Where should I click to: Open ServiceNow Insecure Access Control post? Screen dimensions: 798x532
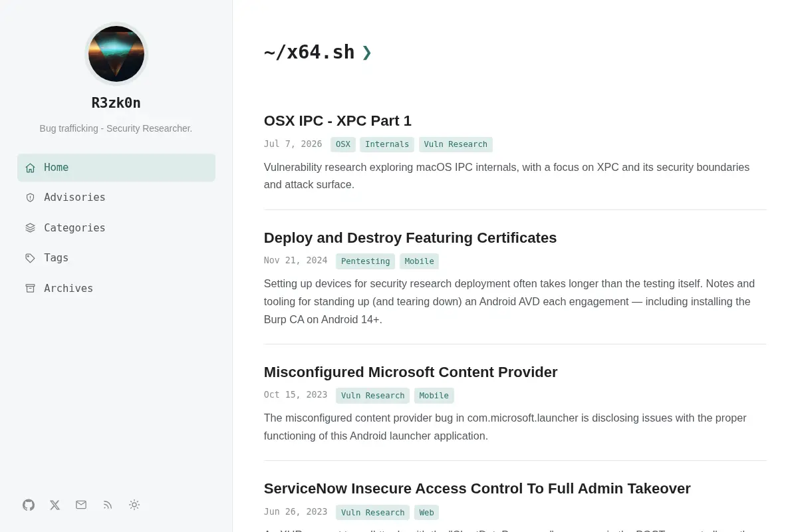pyautogui.click(x=477, y=489)
